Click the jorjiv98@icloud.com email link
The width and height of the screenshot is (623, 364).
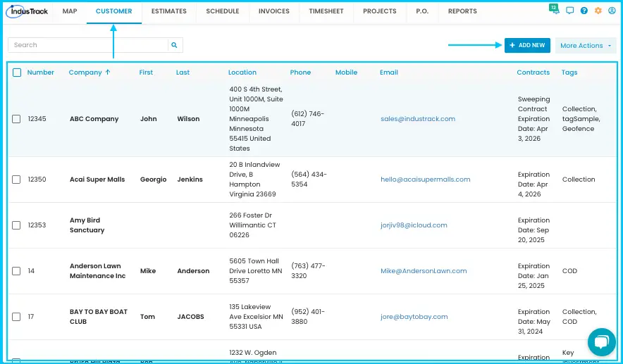pos(414,225)
